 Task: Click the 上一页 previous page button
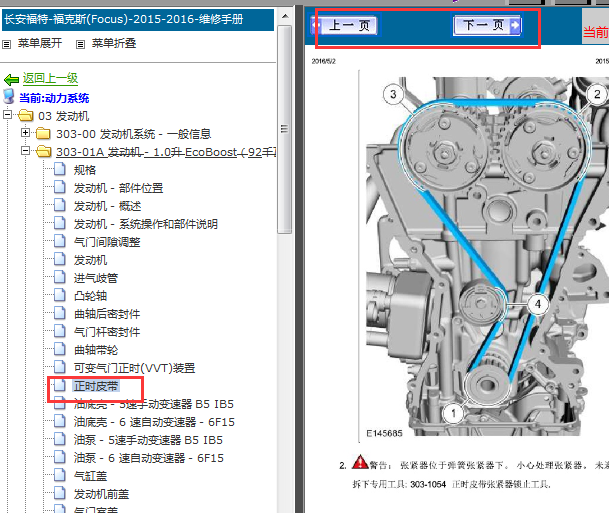pos(344,26)
